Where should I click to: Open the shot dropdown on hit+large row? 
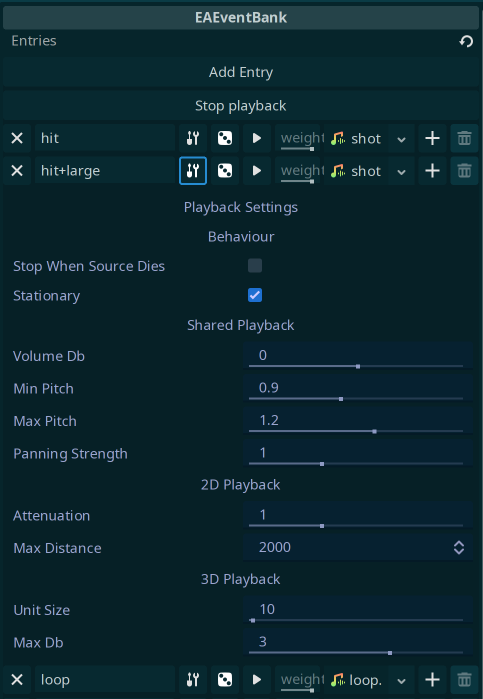pyautogui.click(x=401, y=171)
